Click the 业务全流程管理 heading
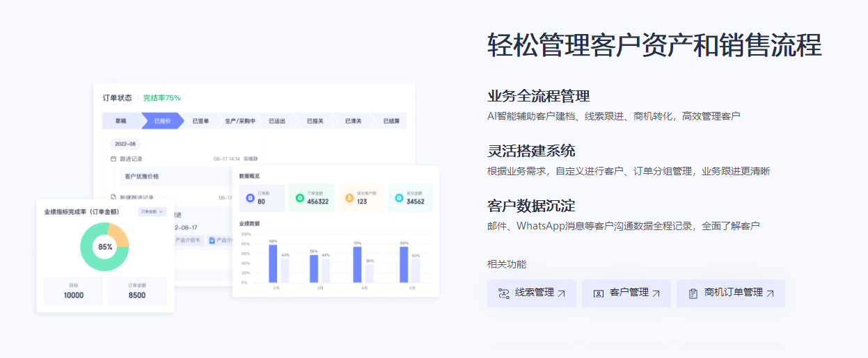This screenshot has width=868, height=358. pyautogui.click(x=539, y=96)
